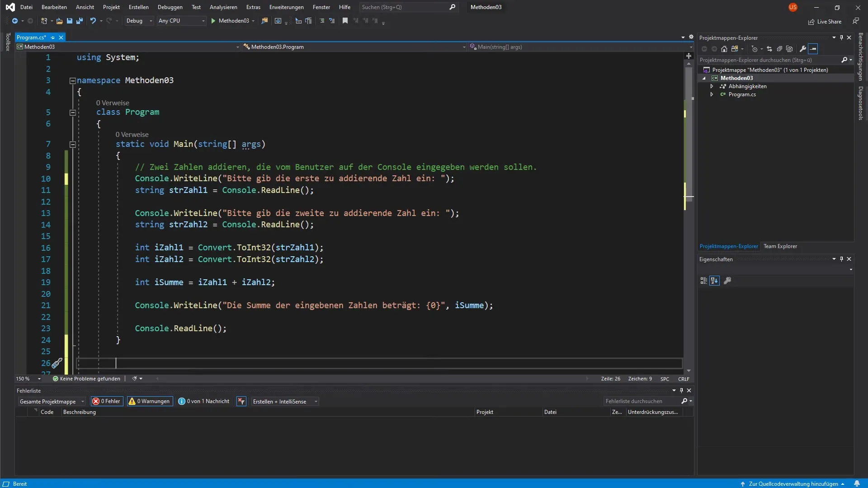This screenshot has height=488, width=868.
Task: Open the Gesamte Projektmappe scope dropdown
Action: point(52,401)
